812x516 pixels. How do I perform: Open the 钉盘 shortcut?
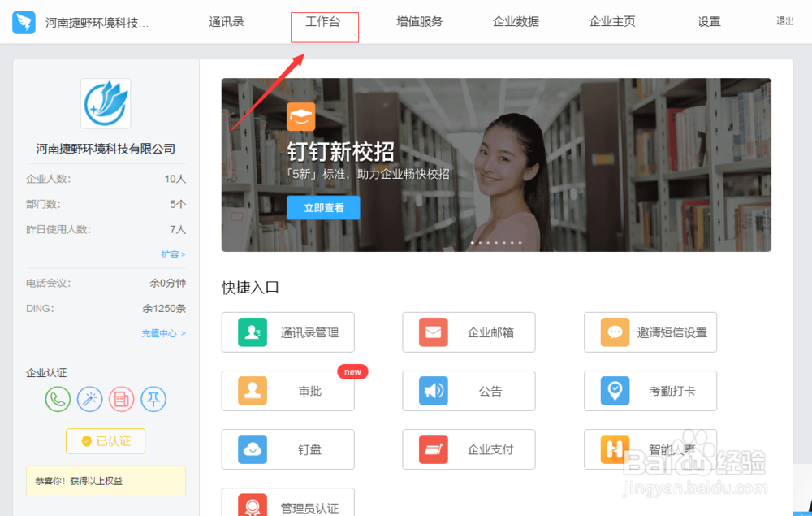pos(288,449)
